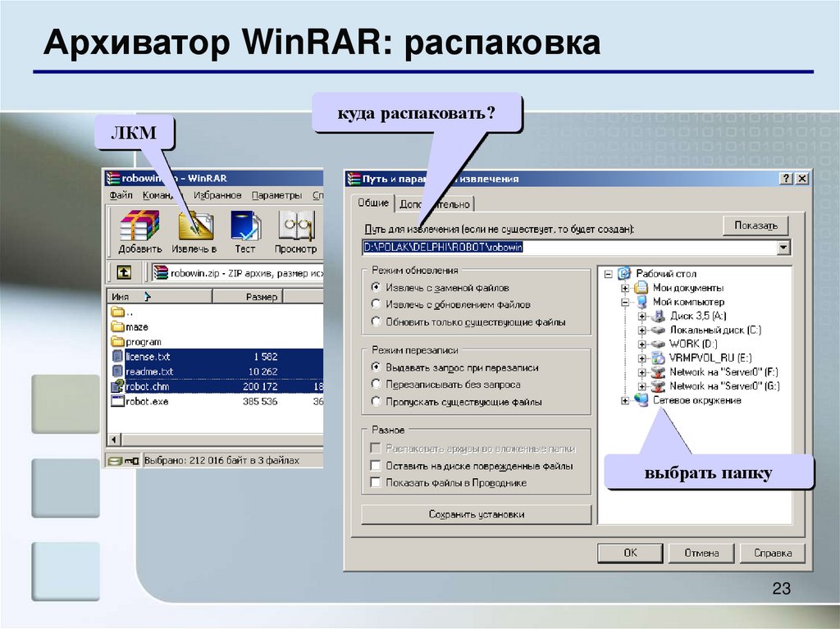Open the Файл menu in WinRAR
This screenshot has width=840, height=629.
[x=121, y=195]
